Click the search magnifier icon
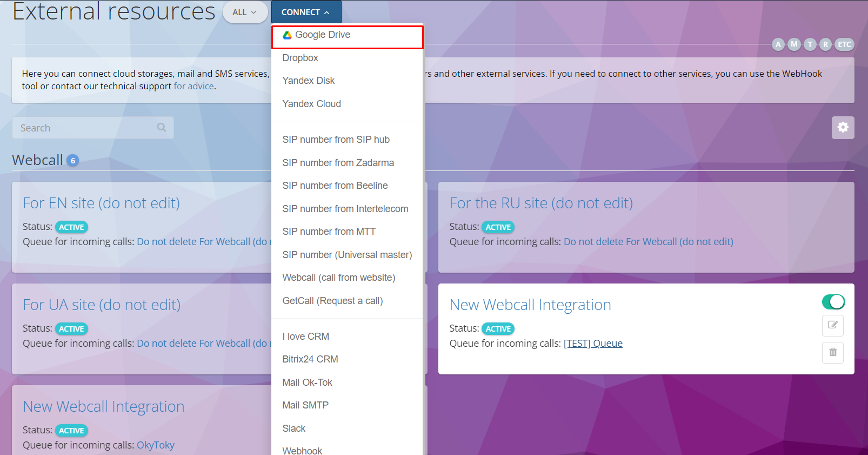Screen dimensions: 868x455 [x=161, y=128]
